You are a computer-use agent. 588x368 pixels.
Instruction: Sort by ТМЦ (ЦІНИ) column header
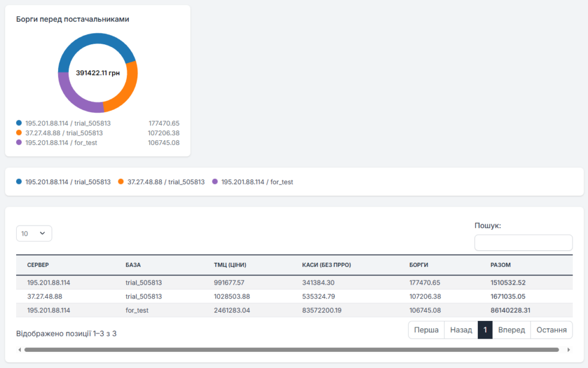click(x=230, y=265)
